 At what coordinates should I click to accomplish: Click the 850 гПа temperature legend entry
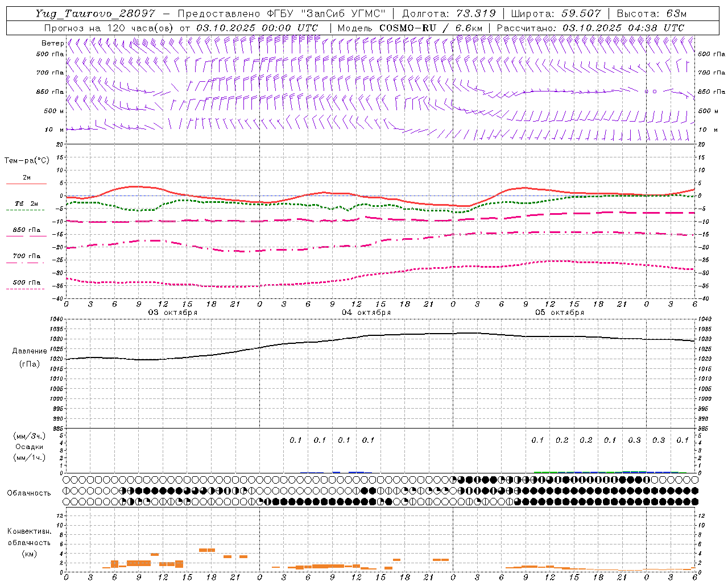26,230
